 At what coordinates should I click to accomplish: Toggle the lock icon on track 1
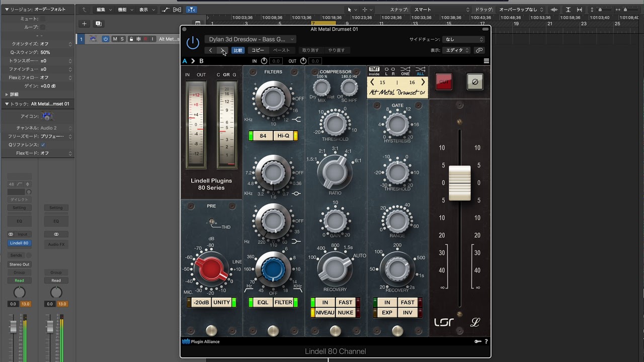[131, 39]
